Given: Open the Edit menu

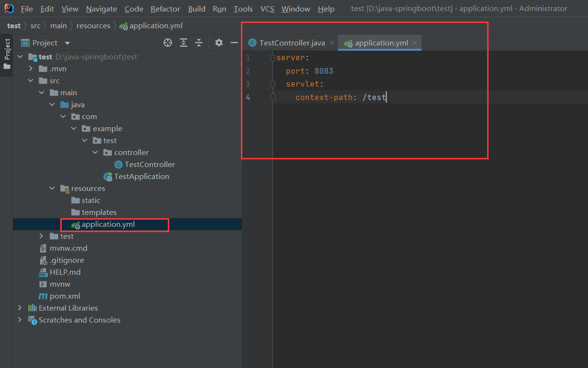Looking at the screenshot, I should (x=47, y=9).
